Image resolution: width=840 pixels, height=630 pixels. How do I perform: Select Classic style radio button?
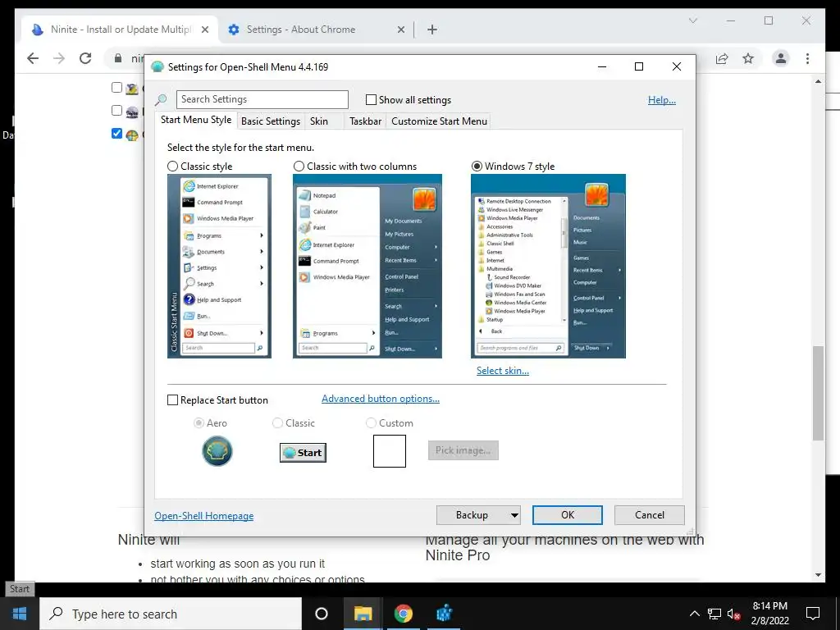click(x=172, y=166)
